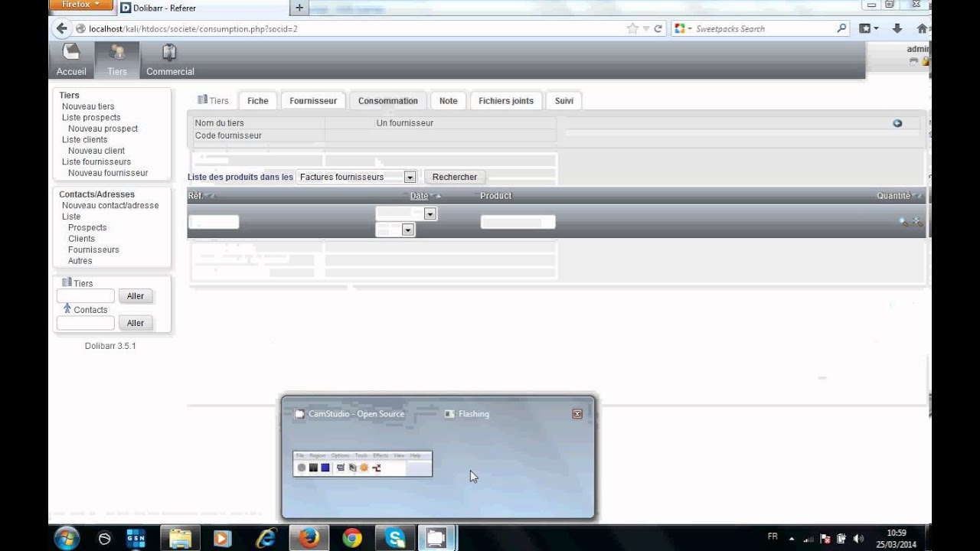This screenshot has height=551, width=980.
Task: Click the search filter magnifier icon in table
Action: [903, 222]
